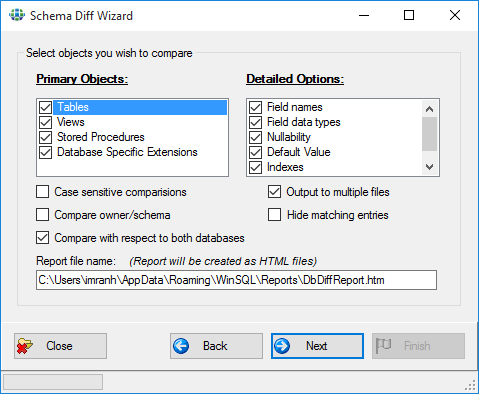Go Back to previous wizard step
The image size is (479, 394).
pyautogui.click(x=216, y=346)
